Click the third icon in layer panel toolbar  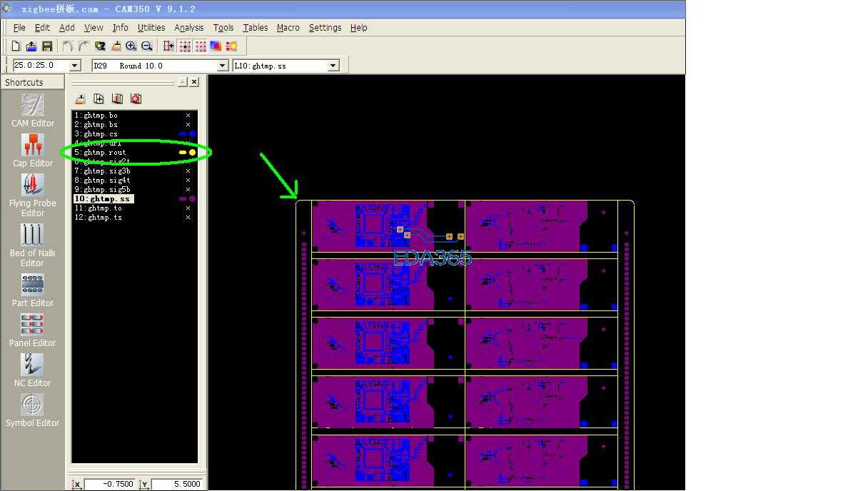tap(117, 98)
